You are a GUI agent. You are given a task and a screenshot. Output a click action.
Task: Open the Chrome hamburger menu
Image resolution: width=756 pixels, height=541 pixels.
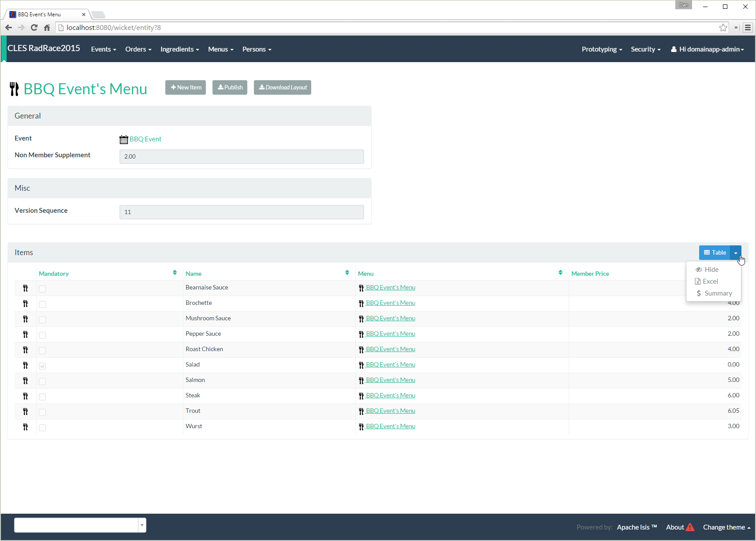coord(748,28)
